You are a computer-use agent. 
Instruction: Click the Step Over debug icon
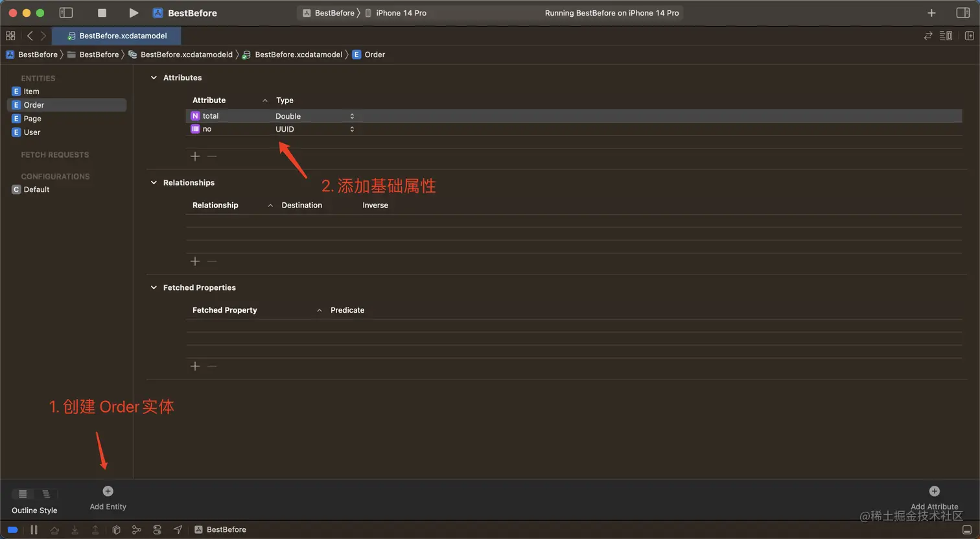(x=54, y=530)
